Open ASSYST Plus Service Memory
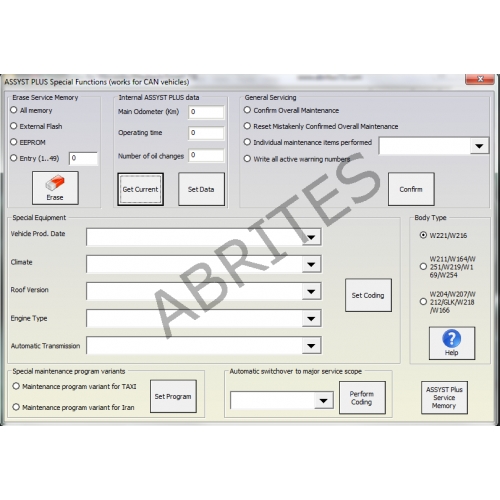The image size is (500, 500). coord(444,398)
